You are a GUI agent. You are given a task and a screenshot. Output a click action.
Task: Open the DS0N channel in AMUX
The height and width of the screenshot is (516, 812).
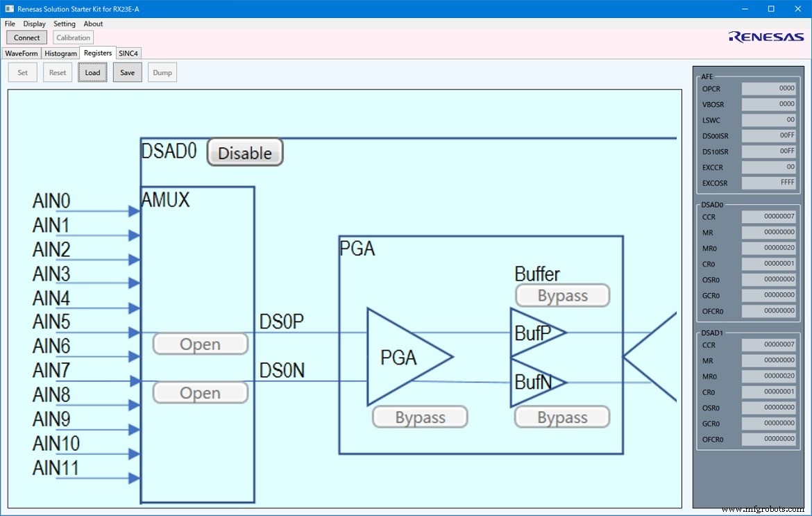pos(200,392)
